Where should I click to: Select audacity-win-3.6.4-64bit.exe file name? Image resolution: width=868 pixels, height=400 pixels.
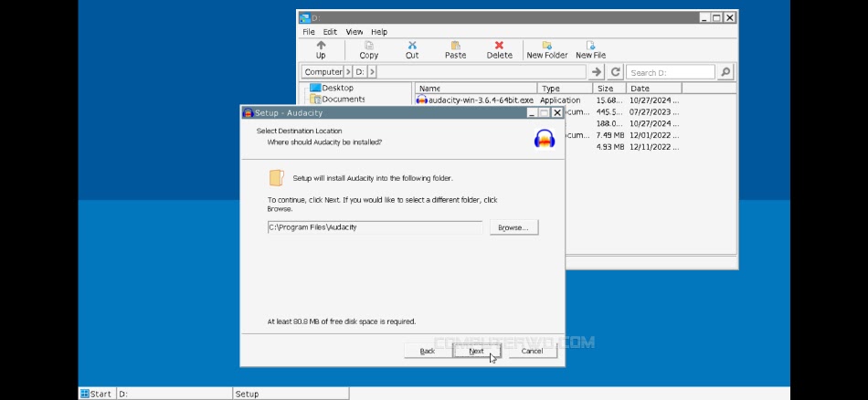481,100
